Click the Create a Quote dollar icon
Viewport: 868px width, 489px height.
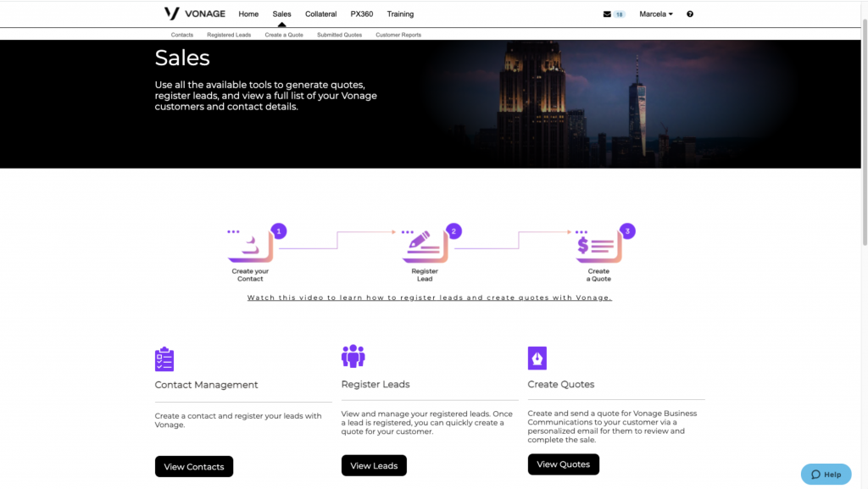click(x=598, y=247)
